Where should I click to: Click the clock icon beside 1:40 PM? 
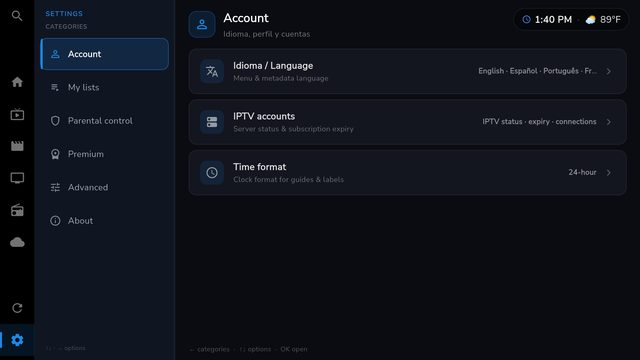527,19
